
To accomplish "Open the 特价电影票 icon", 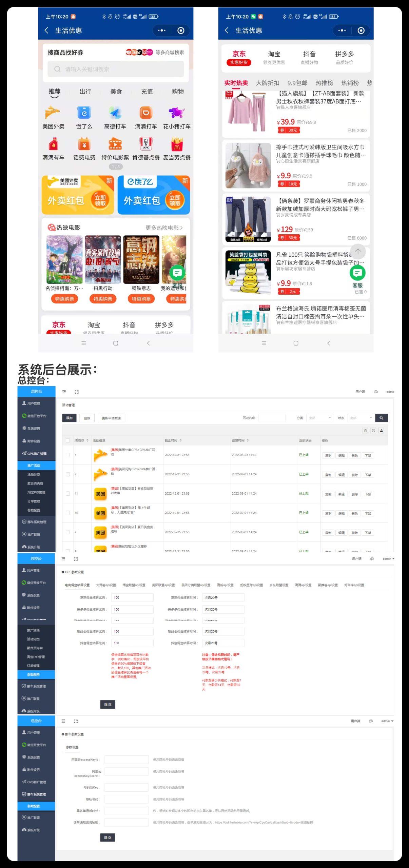I will pos(115,144).
